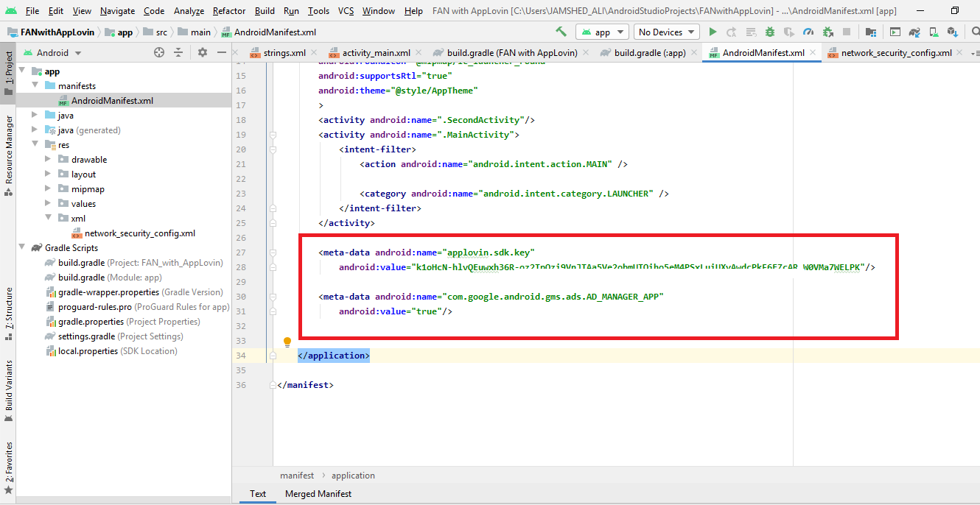Open the Refactor menu
This screenshot has height=505, width=980.
[229, 10]
